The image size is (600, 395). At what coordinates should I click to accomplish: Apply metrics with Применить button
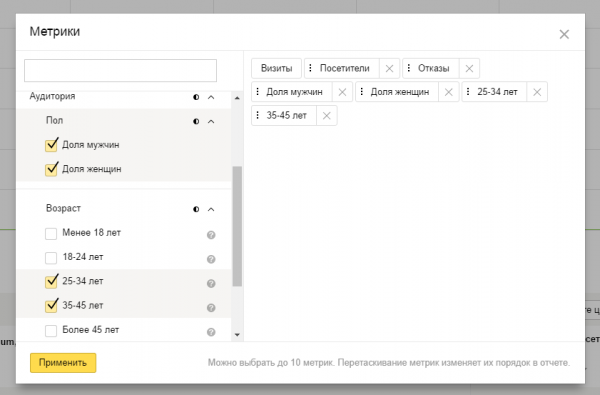pos(63,362)
